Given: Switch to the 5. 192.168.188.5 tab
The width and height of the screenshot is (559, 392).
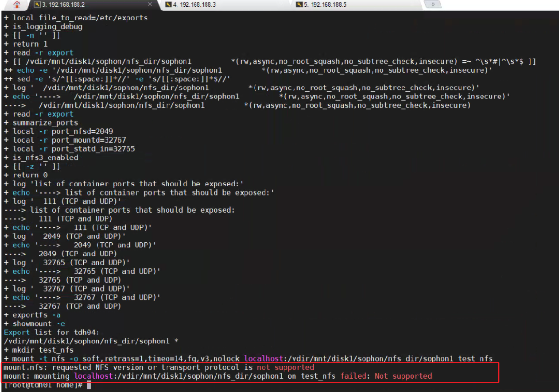Looking at the screenshot, I should (325, 5).
